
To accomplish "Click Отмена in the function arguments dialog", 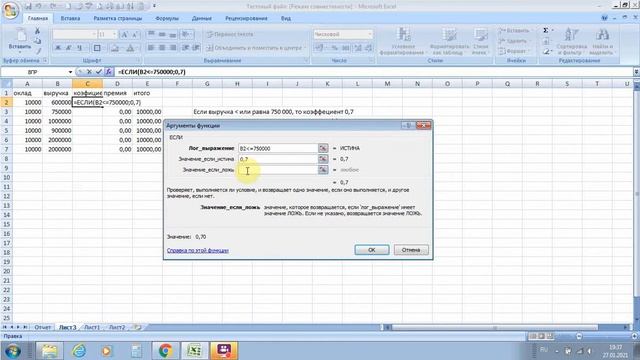I will pos(411,250).
